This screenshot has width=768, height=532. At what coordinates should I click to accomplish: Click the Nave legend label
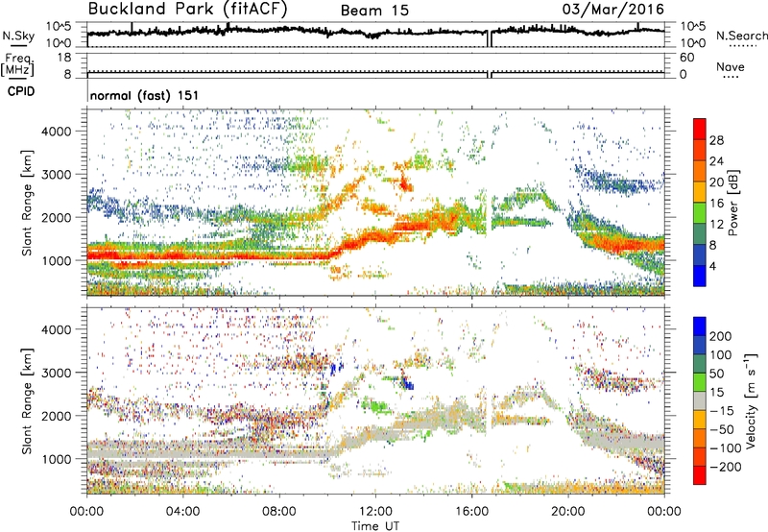tap(731, 66)
